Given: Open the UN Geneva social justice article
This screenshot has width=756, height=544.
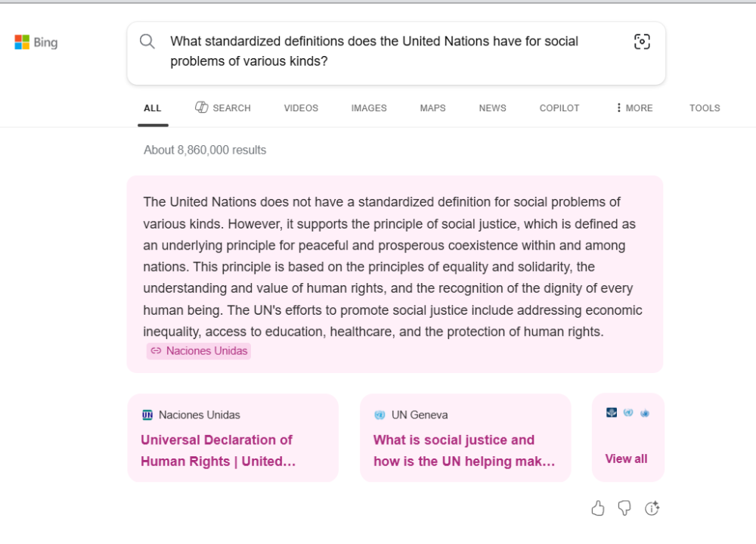Looking at the screenshot, I should tap(464, 449).
